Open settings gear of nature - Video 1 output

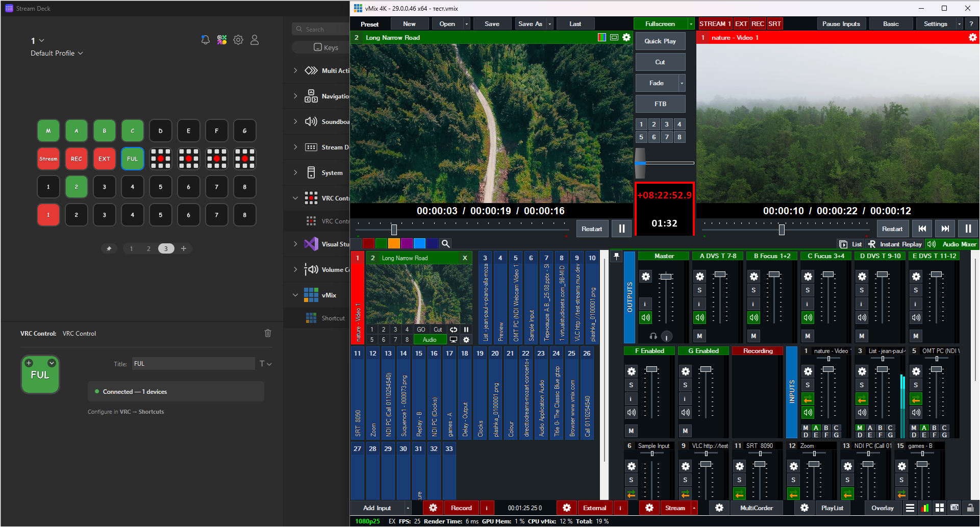click(x=973, y=37)
